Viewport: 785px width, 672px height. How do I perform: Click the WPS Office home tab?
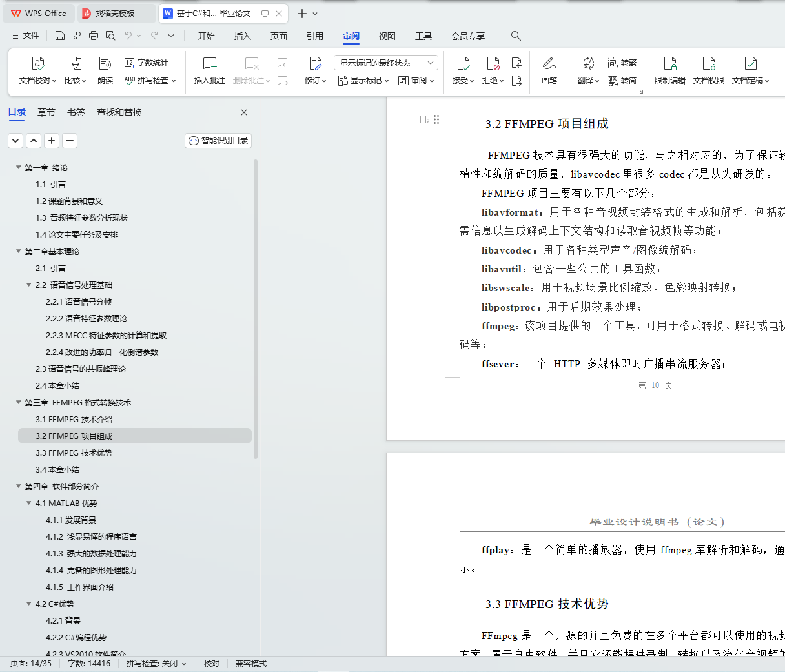tap(39, 14)
